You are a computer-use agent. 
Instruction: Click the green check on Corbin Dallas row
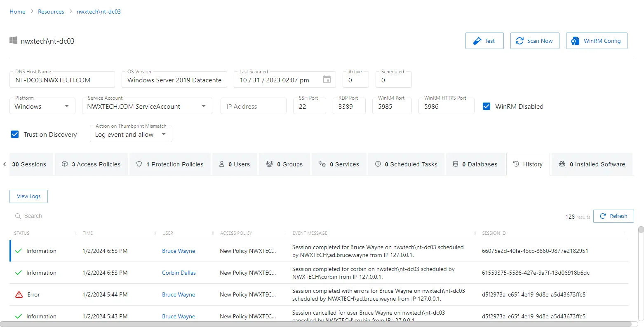(19, 273)
